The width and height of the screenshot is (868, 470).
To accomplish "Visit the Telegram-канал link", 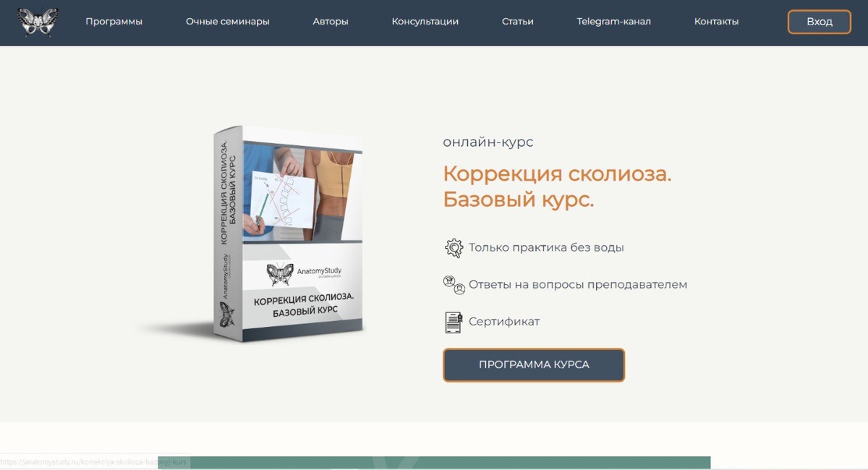I will click(613, 21).
